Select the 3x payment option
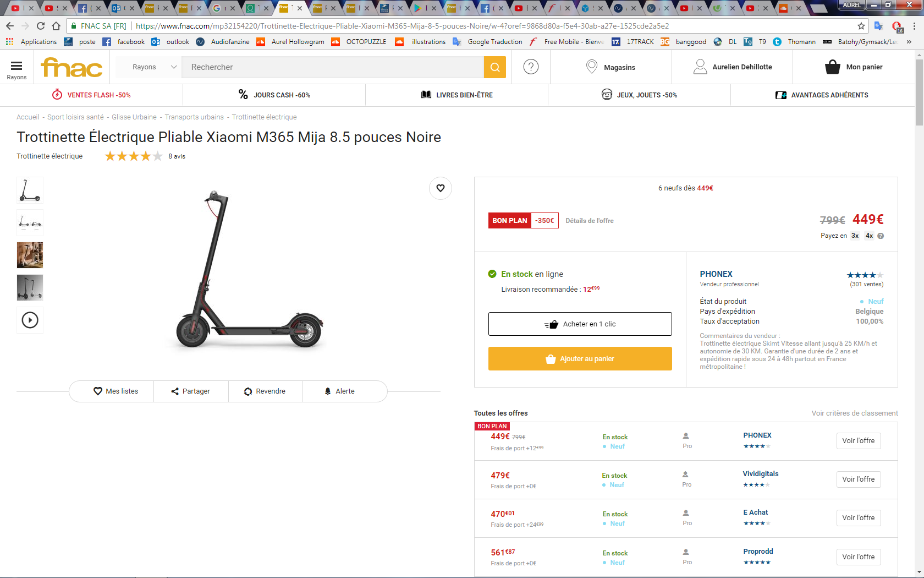The width and height of the screenshot is (924, 578). 855,236
